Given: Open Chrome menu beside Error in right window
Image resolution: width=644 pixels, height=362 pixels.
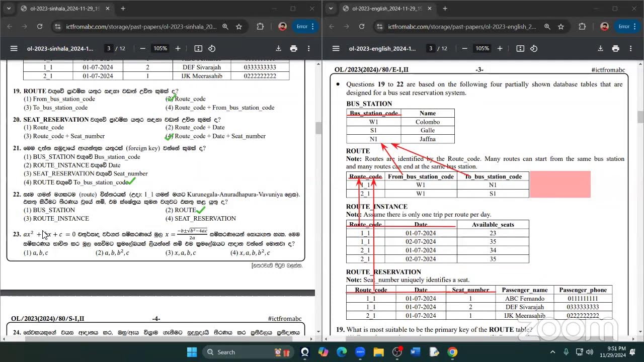Looking at the screenshot, I should 635,27.
